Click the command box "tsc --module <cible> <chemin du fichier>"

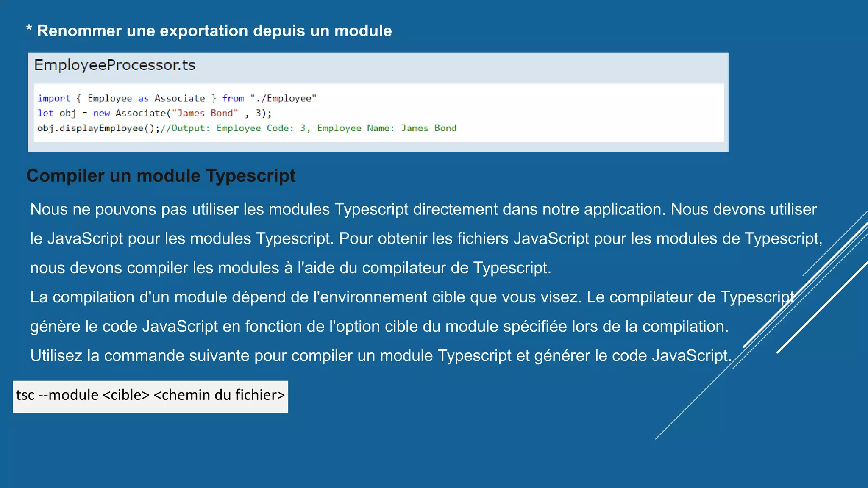(x=150, y=396)
